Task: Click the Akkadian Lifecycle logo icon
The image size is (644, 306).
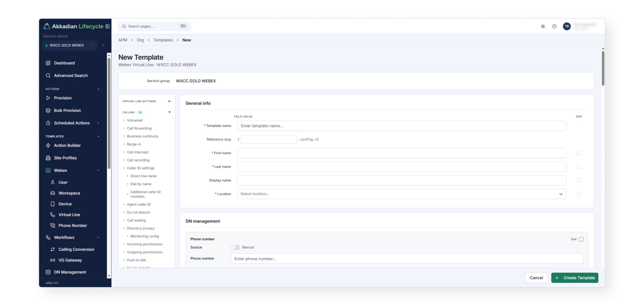Action: [x=47, y=26]
